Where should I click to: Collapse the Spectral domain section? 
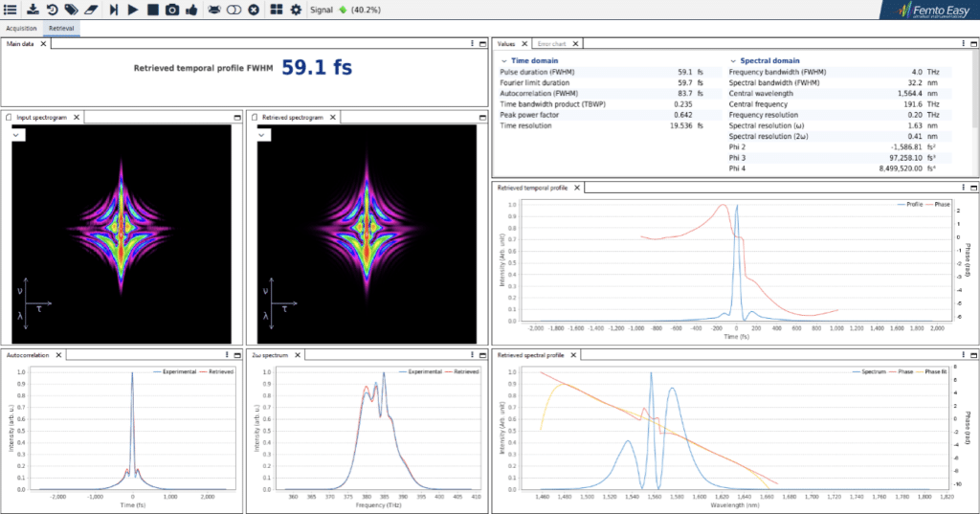(x=733, y=60)
